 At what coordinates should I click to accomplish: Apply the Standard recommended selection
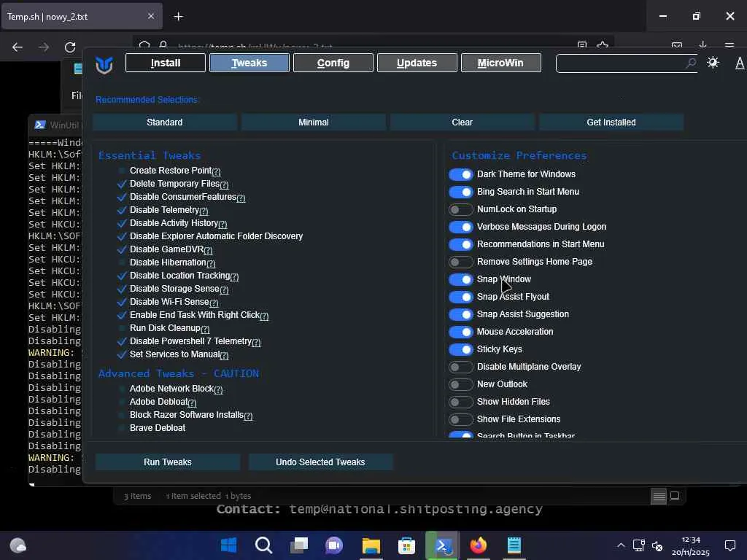click(x=165, y=122)
